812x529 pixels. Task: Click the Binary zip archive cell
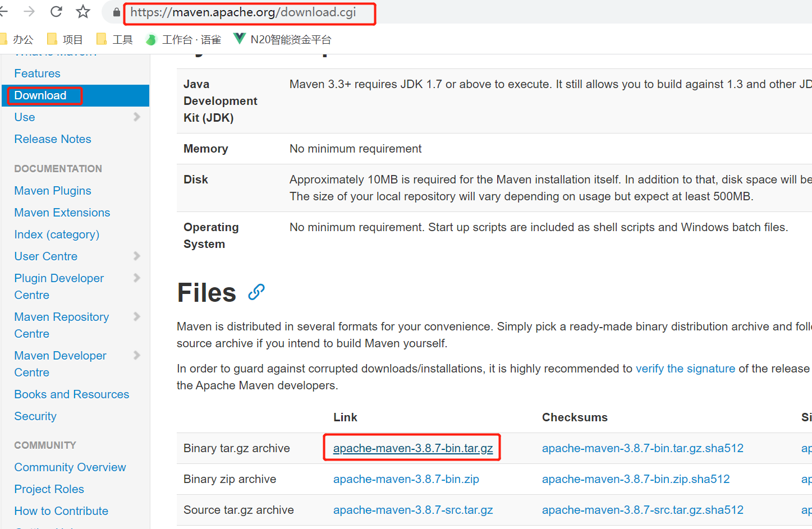pyautogui.click(x=230, y=479)
